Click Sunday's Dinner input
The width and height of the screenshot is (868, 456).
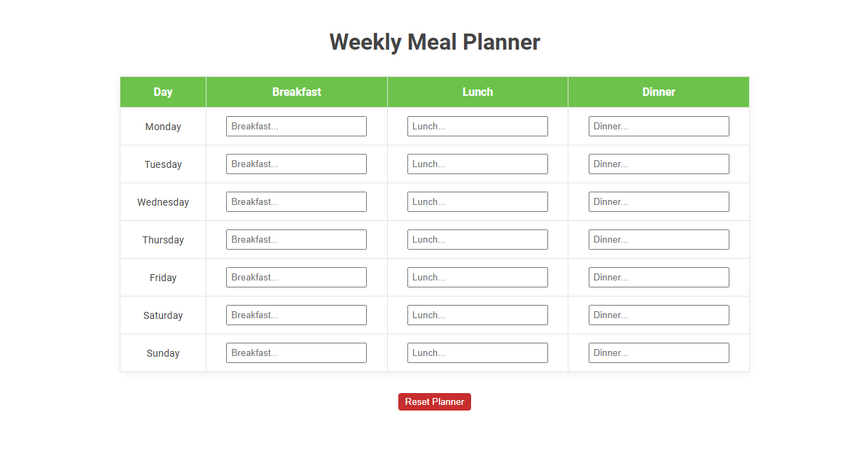tap(659, 352)
